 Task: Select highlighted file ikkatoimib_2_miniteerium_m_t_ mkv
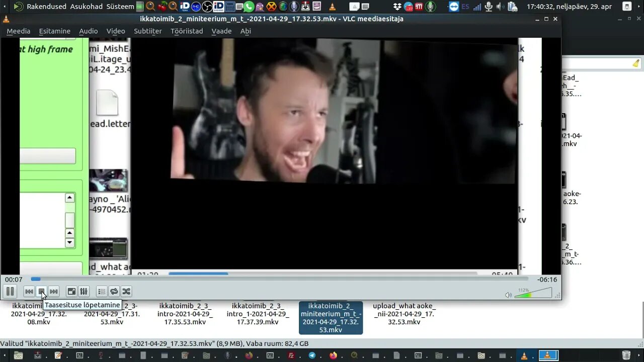331,318
